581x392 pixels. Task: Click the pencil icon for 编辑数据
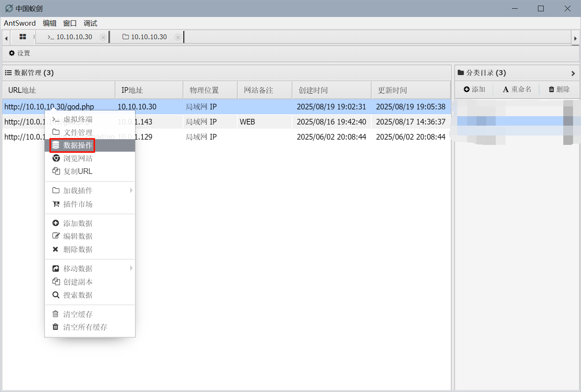[56, 236]
